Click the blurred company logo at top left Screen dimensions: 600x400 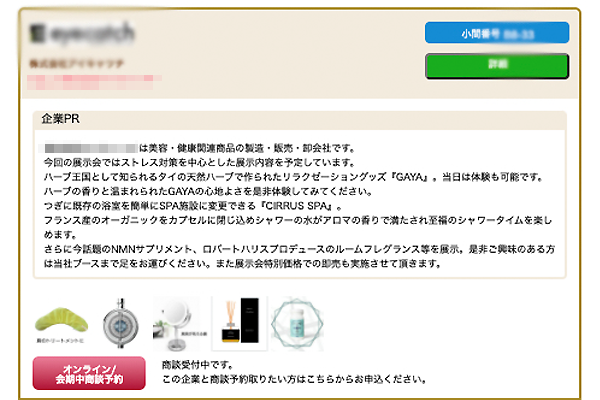[82, 33]
